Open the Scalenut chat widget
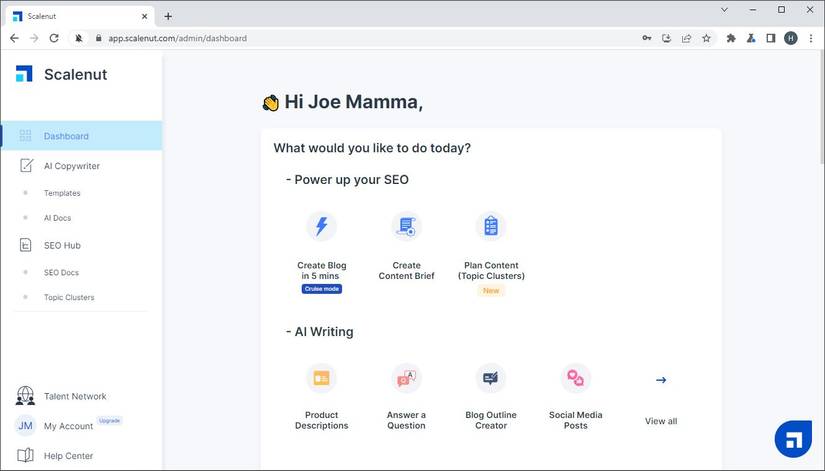The height and width of the screenshot is (471, 825). 793,439
